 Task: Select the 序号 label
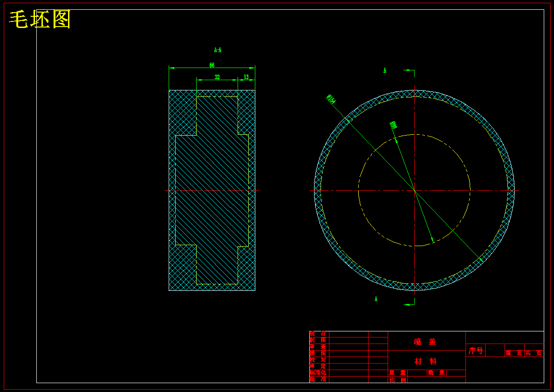click(476, 351)
